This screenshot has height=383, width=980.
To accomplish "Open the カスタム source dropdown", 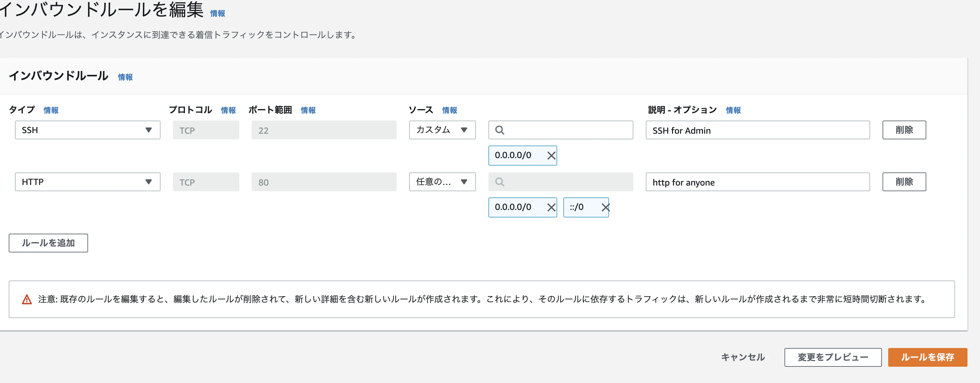I will click(442, 130).
